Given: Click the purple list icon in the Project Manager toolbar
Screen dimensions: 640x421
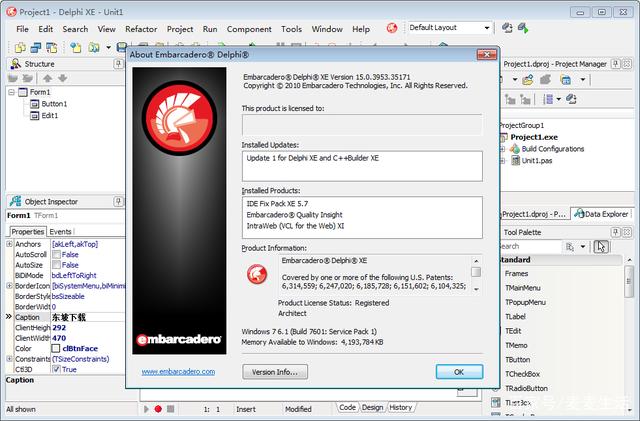Looking at the screenshot, I should pos(549,99).
